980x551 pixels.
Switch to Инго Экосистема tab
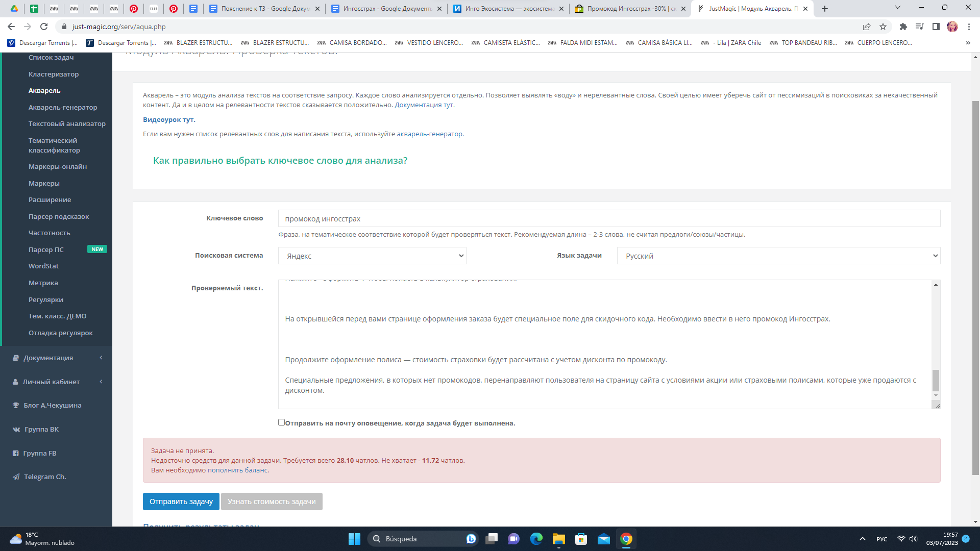[508, 9]
